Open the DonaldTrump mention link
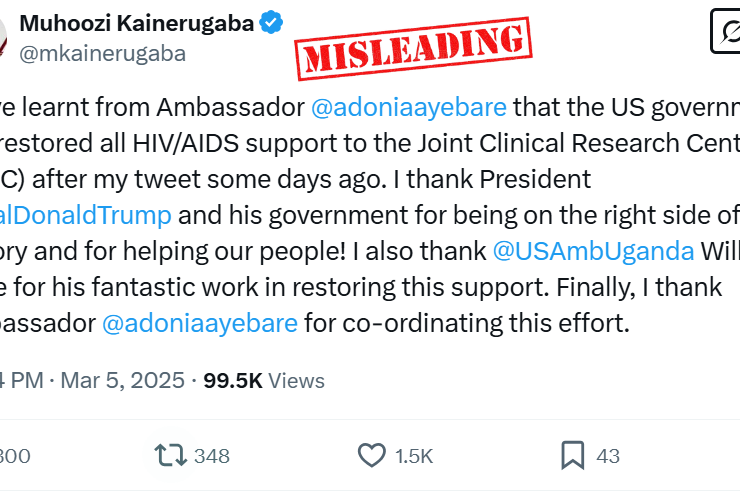Image resolution: width=740 pixels, height=500 pixels. pos(86,215)
